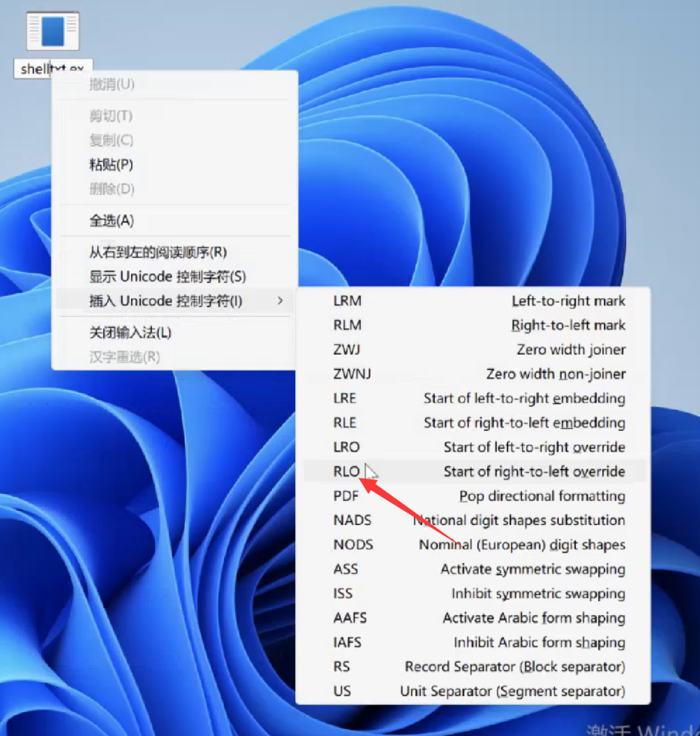Choose ISS Inhibit symmetric swapping
Image resolution: width=700 pixels, height=736 pixels.
pyautogui.click(x=474, y=593)
